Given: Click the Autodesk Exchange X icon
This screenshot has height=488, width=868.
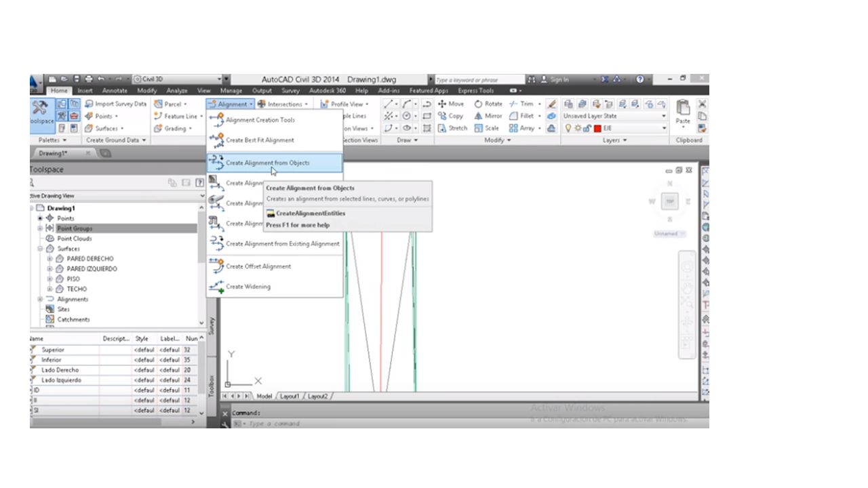Looking at the screenshot, I should click(x=604, y=79).
